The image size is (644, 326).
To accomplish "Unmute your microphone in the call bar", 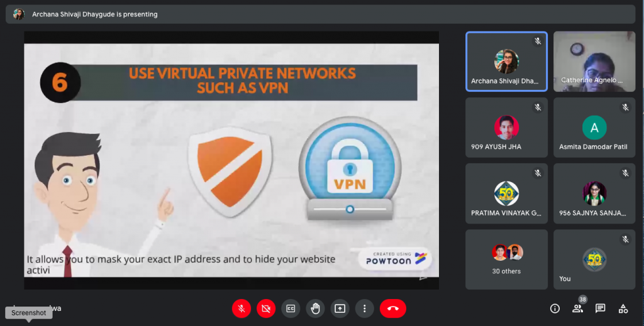I will 241,308.
